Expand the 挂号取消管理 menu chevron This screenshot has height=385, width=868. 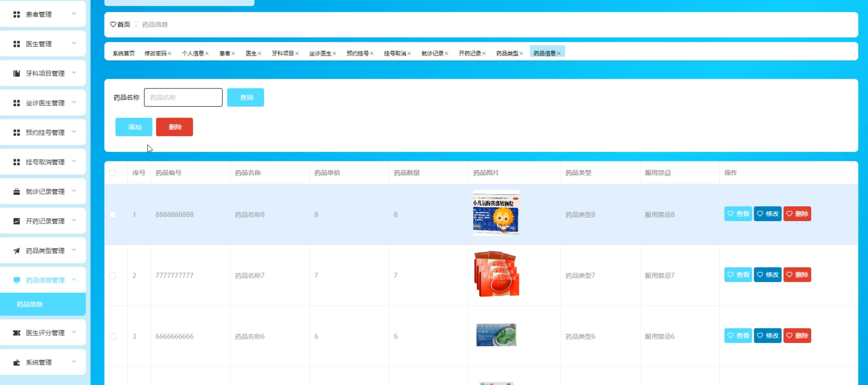74,162
